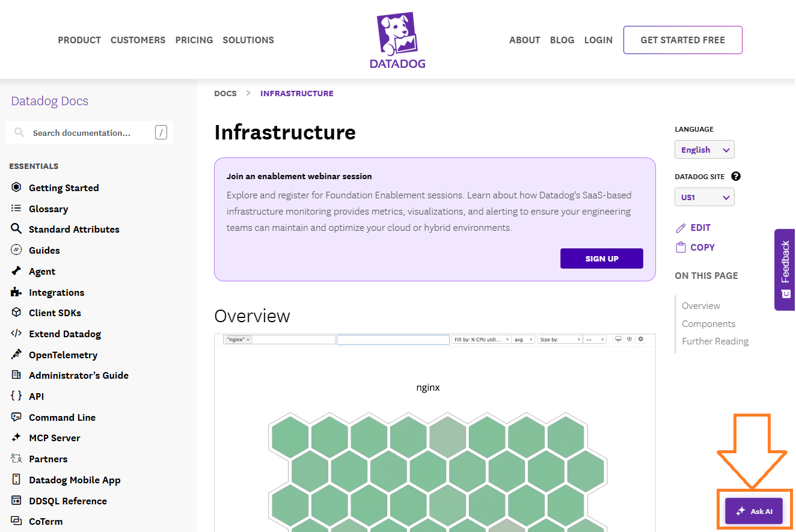
Task: Click the Administrator's Guide building icon
Action: pyautogui.click(x=16, y=375)
